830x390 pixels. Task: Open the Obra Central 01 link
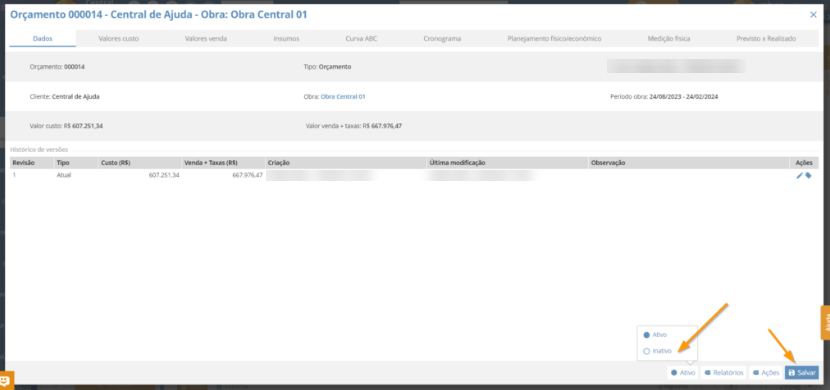click(x=343, y=97)
